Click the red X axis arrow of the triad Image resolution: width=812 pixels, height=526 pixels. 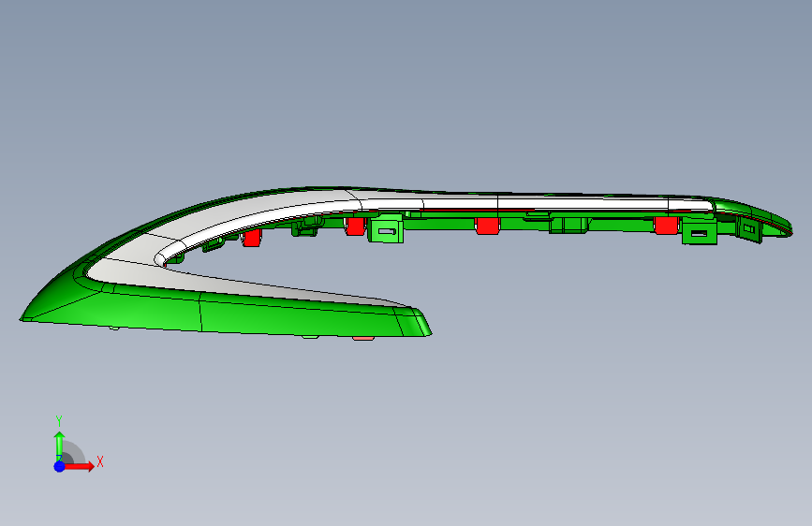click(79, 466)
